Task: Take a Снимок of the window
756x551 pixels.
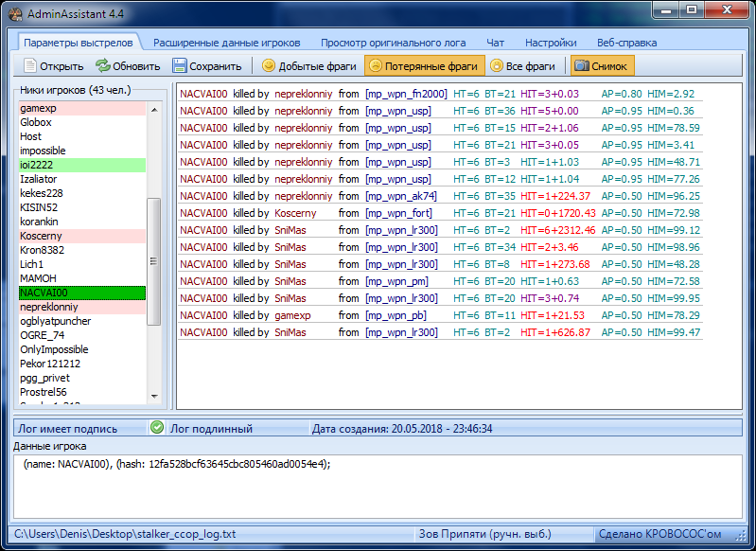Action: point(602,65)
